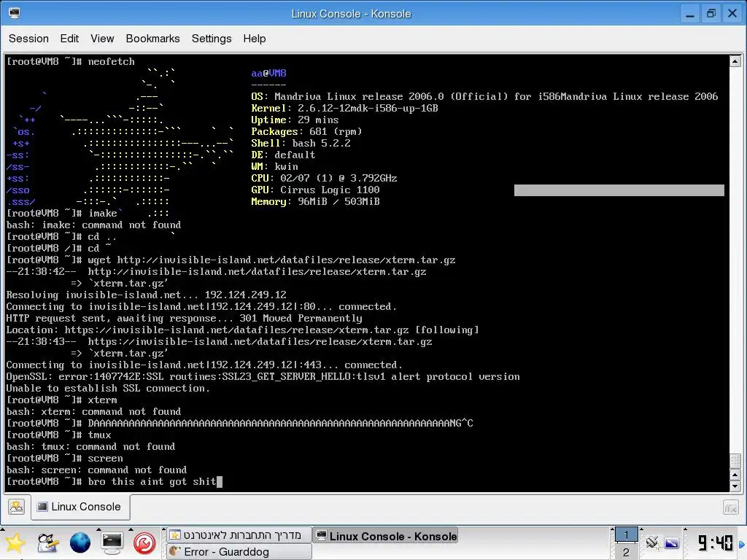Open the Edit menu
The height and width of the screenshot is (560, 747).
click(69, 39)
